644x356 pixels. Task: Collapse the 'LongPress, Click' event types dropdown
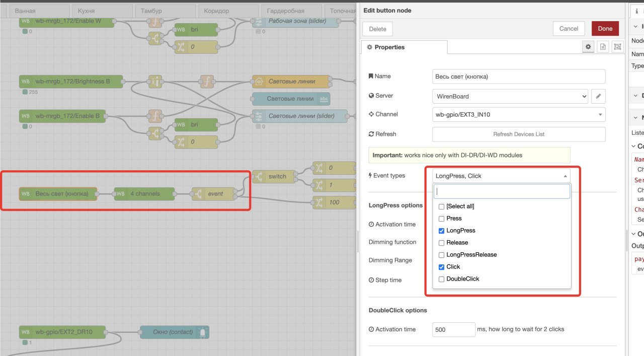pos(502,176)
